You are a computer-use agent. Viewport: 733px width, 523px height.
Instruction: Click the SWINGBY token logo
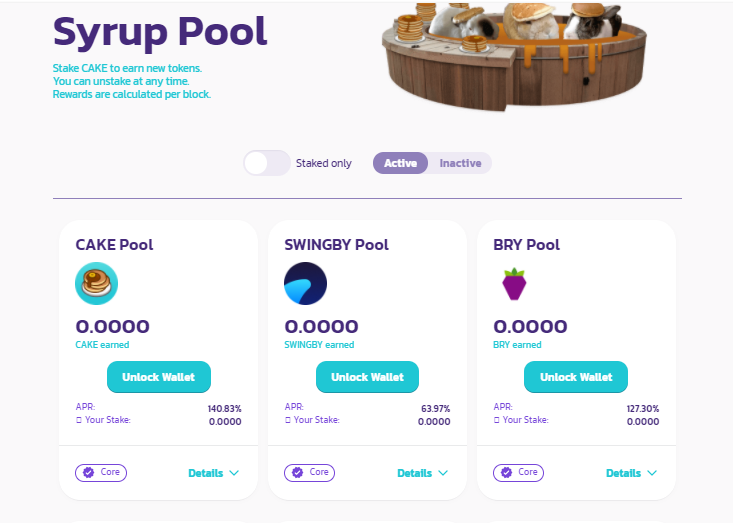click(305, 283)
